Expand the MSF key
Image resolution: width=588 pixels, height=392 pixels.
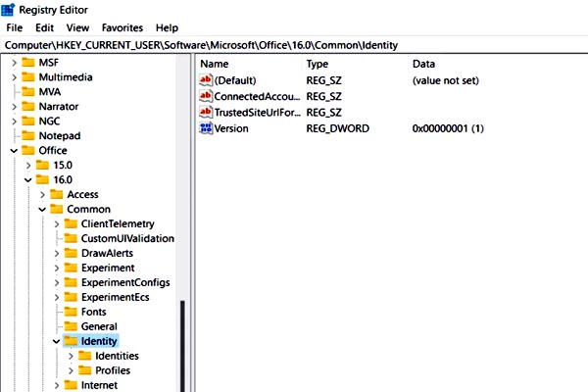(x=15, y=63)
